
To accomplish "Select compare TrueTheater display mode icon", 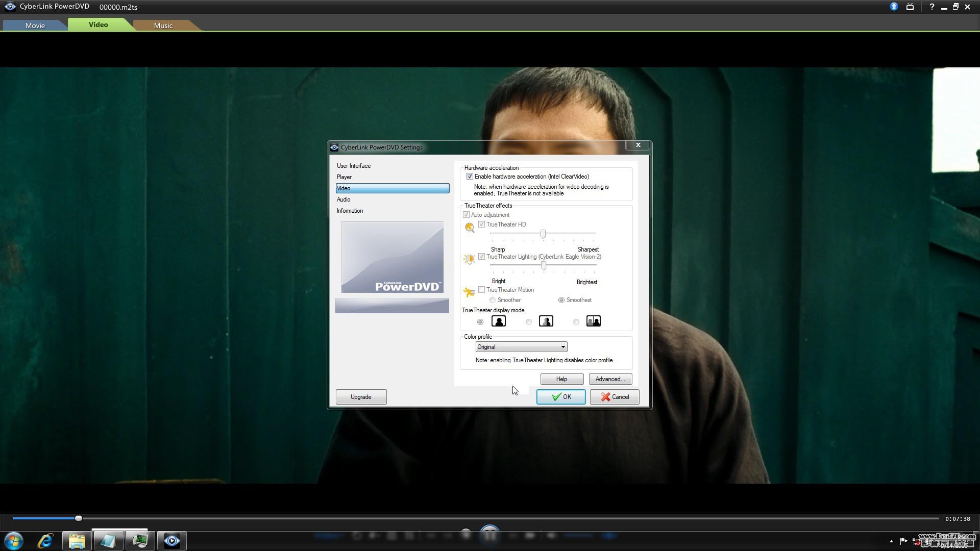I will 594,321.
